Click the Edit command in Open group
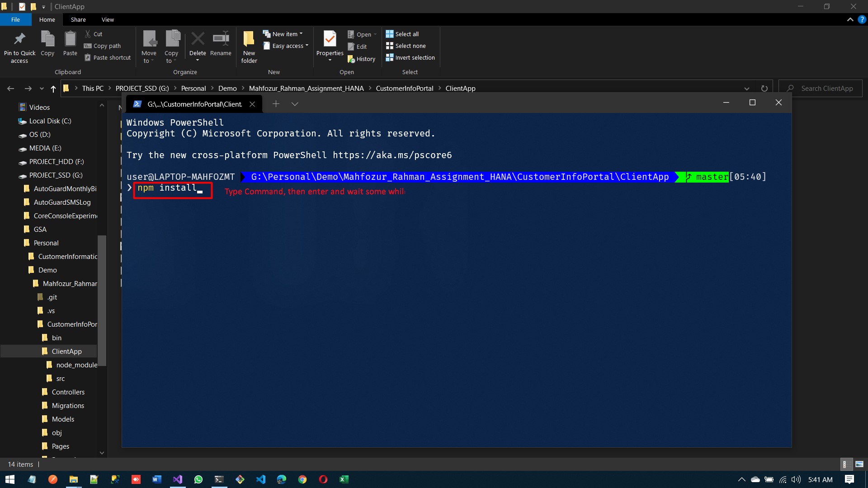 pos(357,47)
